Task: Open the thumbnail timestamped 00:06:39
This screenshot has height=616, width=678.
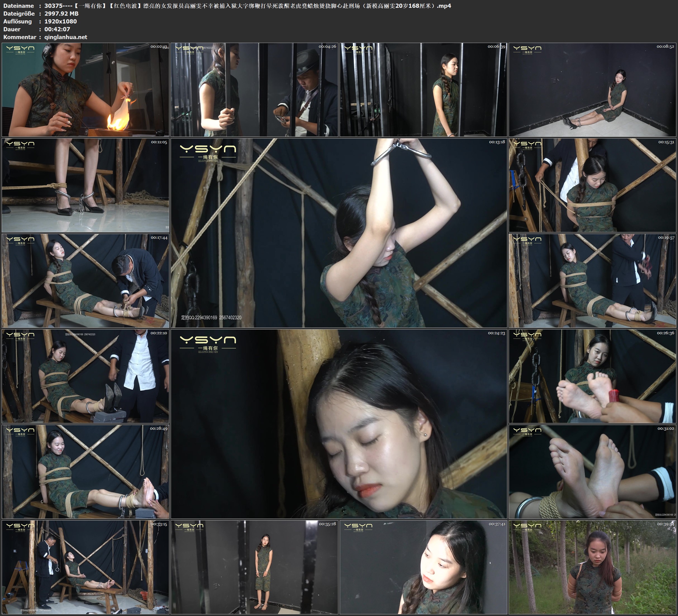Action: click(423, 89)
